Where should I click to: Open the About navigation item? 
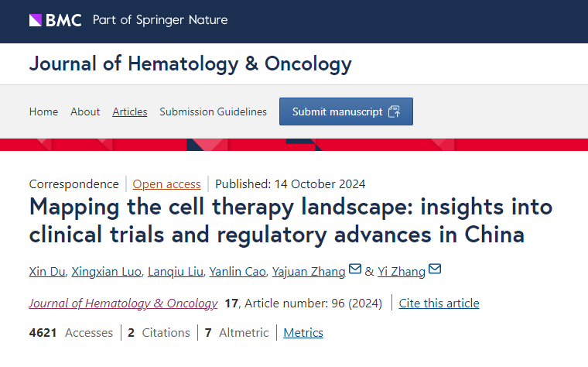click(85, 111)
